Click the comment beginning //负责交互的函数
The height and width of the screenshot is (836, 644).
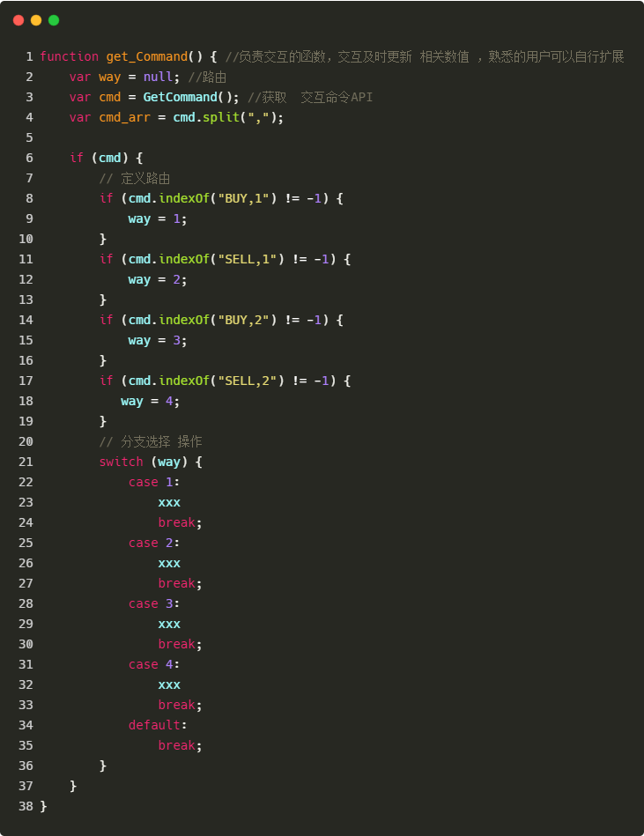tap(425, 56)
